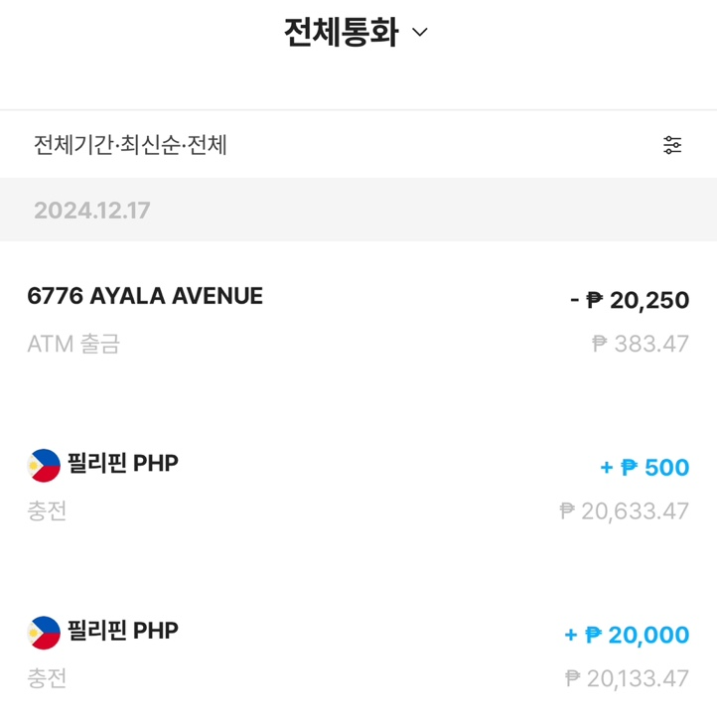The image size is (717, 728).
Task: Click the Philippine flag beside the ₱500 top-up
Action: pyautogui.click(x=44, y=465)
